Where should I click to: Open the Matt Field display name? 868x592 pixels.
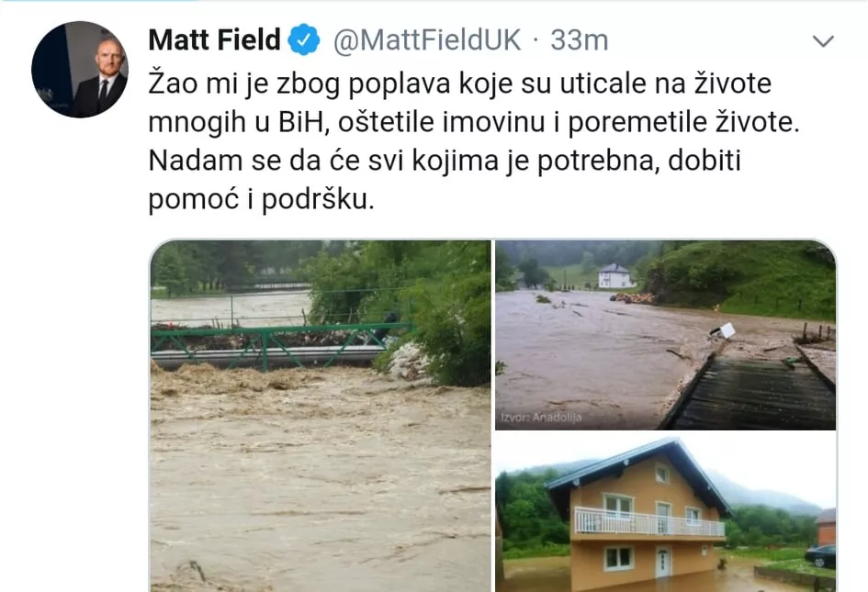coord(214,39)
